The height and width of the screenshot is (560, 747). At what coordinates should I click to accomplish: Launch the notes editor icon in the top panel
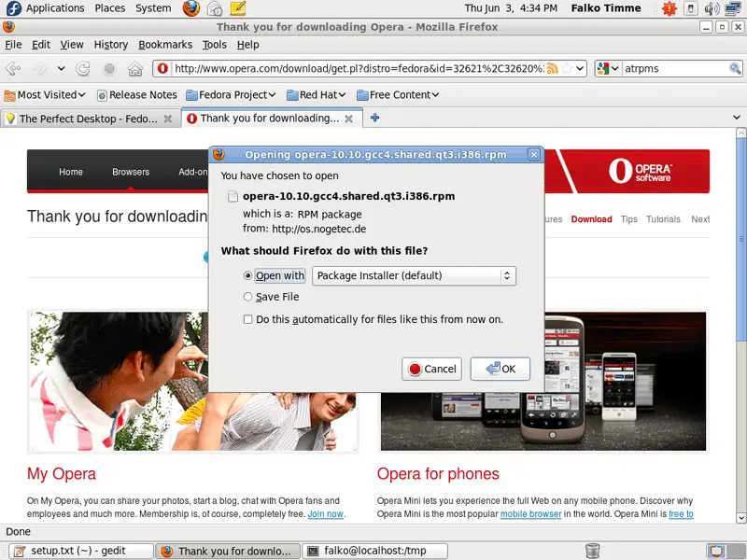coord(238,8)
